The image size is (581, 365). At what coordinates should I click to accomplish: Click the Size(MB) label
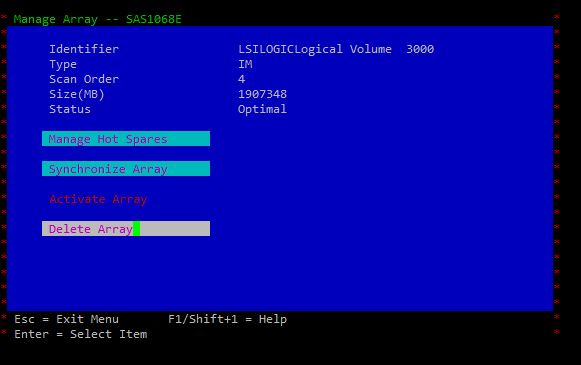point(77,94)
